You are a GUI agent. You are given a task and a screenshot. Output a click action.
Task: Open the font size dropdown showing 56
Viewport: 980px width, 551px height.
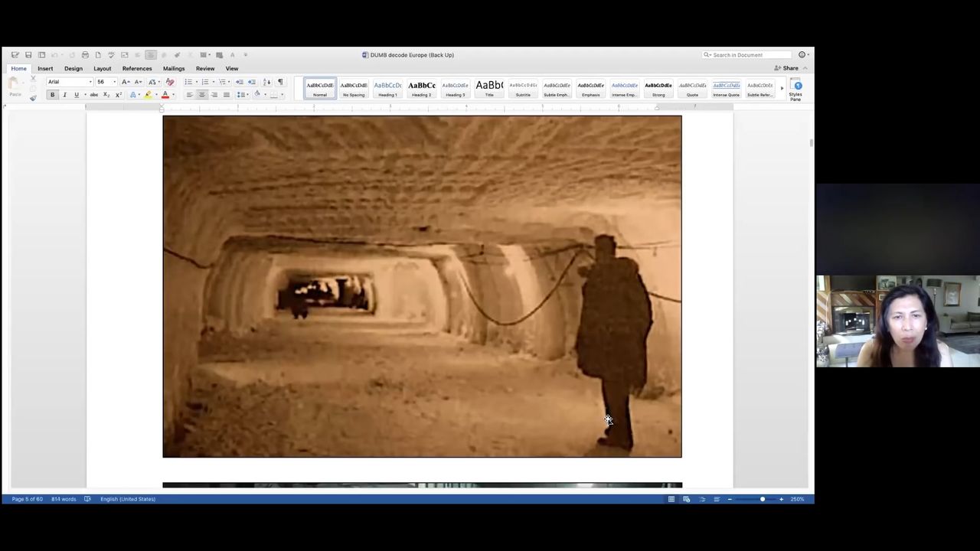[105, 82]
